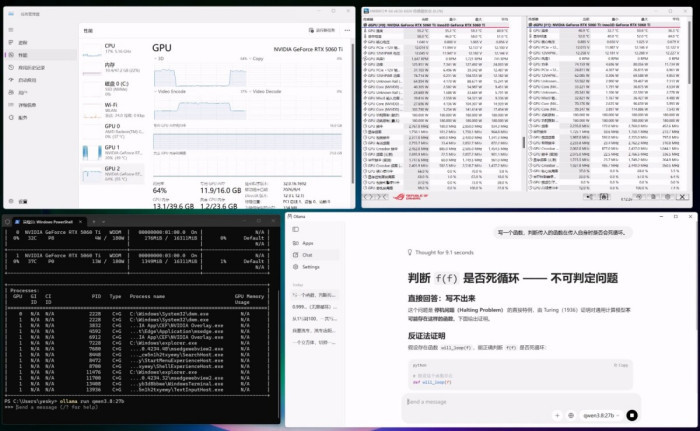The image size is (700, 431).
Task: Open the Video Encode graph dropdown
Action: click(170, 92)
